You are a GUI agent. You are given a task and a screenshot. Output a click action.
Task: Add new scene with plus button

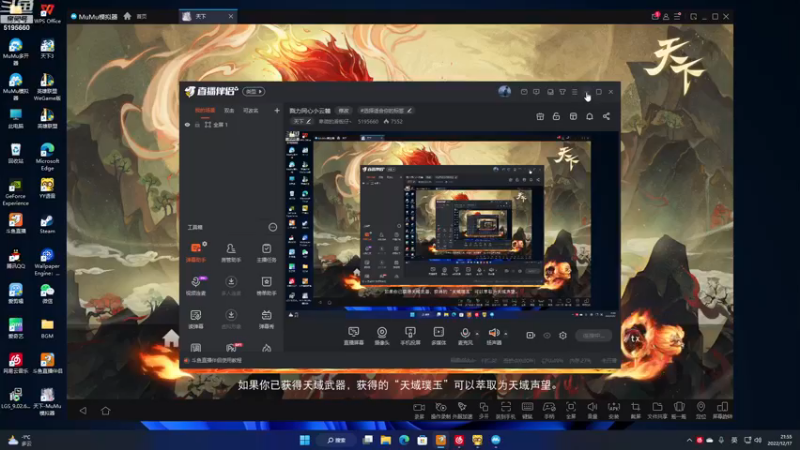point(277,110)
